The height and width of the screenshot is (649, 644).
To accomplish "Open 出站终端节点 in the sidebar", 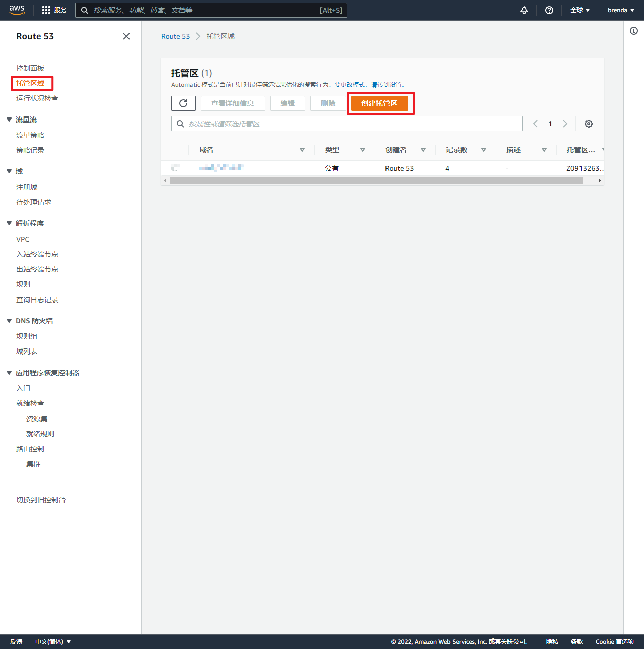I will point(37,269).
